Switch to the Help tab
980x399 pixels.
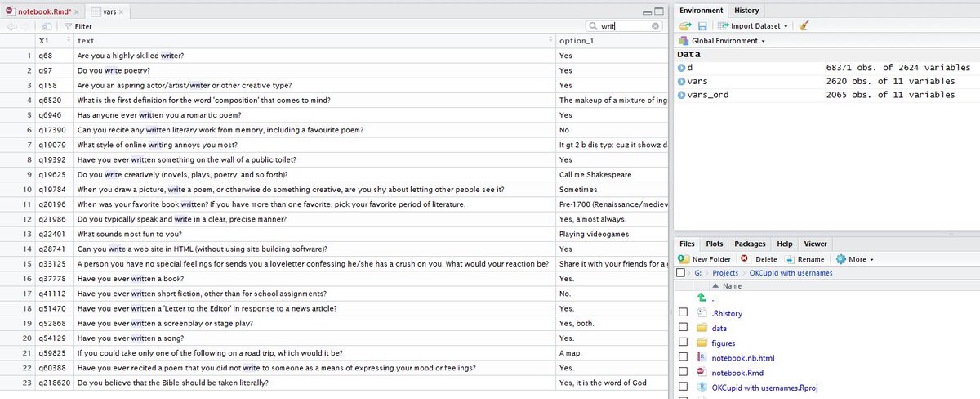(785, 244)
